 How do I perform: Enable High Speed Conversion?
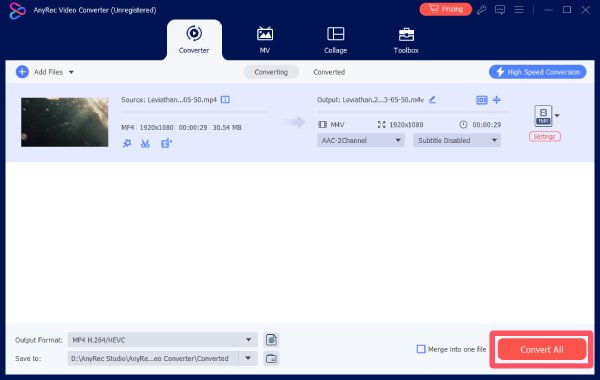pyautogui.click(x=538, y=72)
